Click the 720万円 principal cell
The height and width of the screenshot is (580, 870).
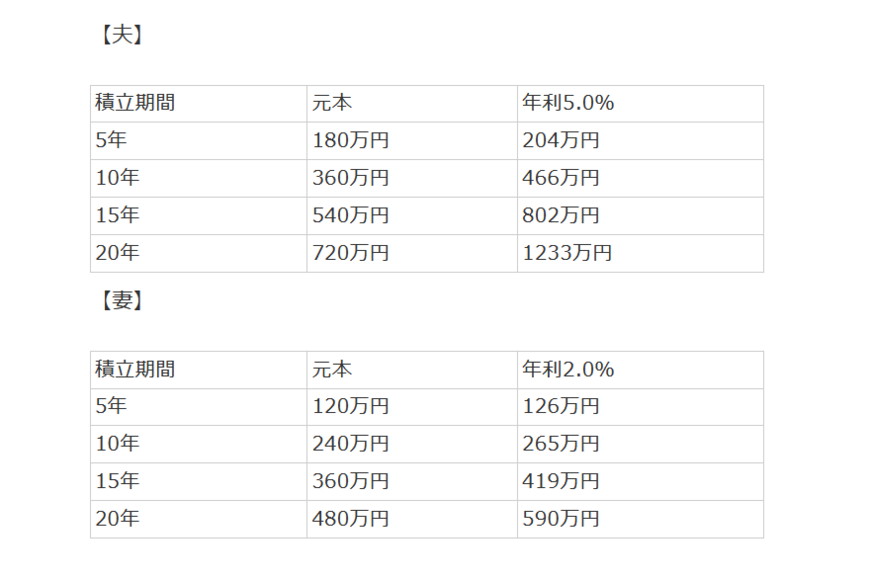[x=350, y=253]
